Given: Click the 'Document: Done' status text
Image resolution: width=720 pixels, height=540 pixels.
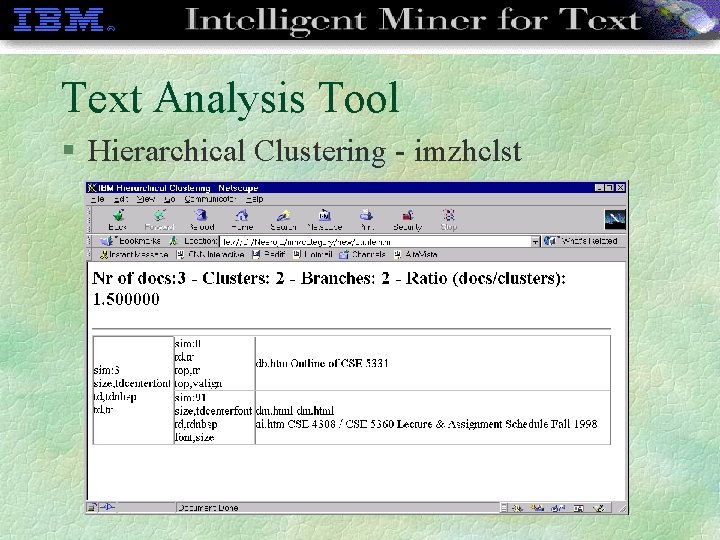Looking at the screenshot, I should click(x=208, y=508).
